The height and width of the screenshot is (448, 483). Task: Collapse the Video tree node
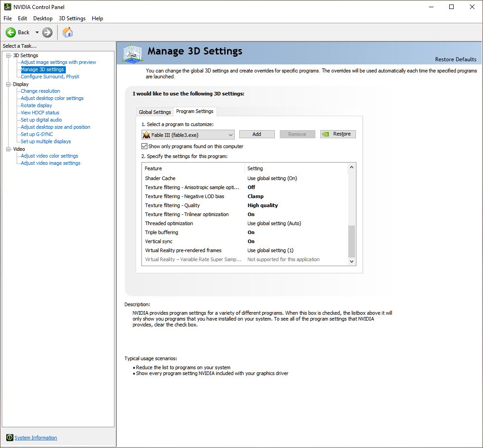pos(8,149)
